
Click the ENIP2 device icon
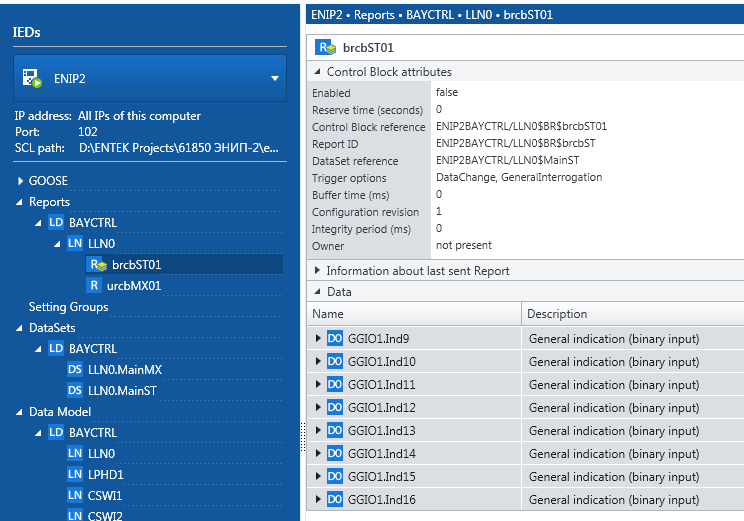click(x=31, y=78)
